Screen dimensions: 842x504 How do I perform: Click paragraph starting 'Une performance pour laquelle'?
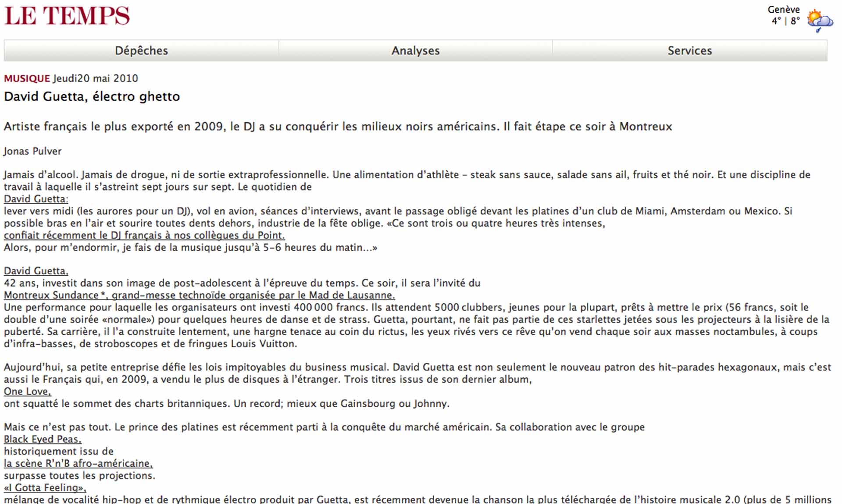[x=417, y=325]
